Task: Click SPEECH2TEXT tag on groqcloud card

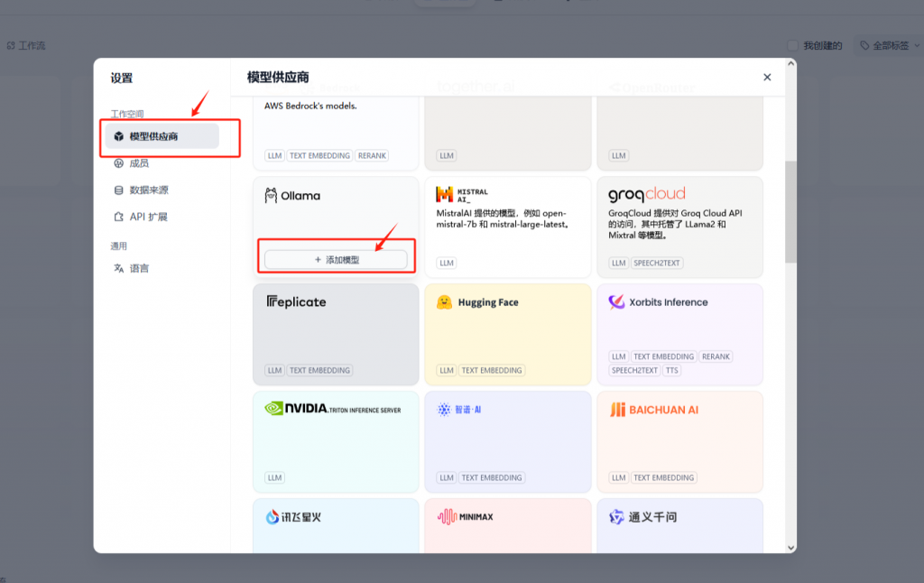Action: tap(657, 263)
